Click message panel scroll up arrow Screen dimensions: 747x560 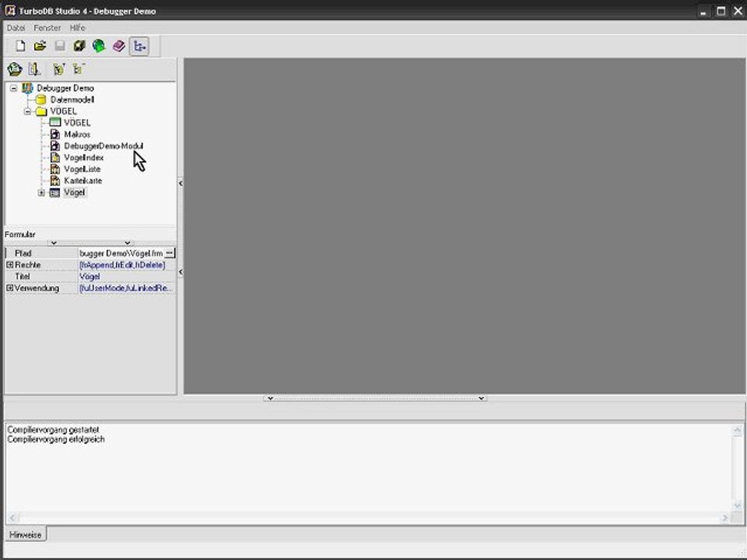click(x=737, y=430)
